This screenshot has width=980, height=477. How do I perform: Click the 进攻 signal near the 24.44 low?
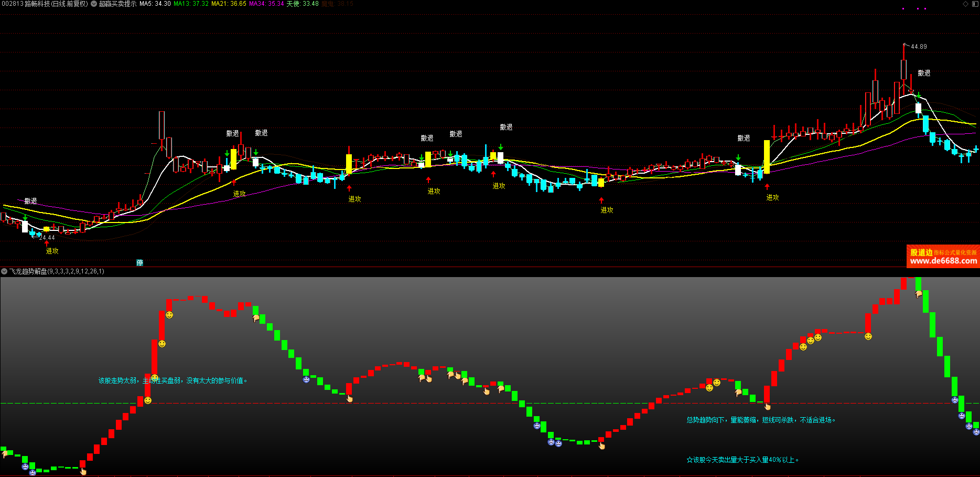pyautogui.click(x=52, y=251)
